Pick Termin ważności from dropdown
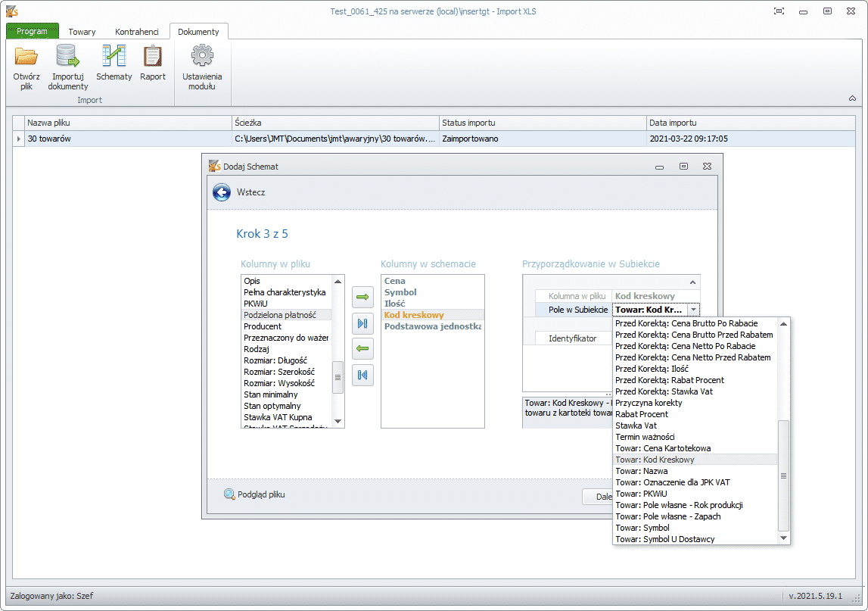Viewport: 868px width, 611px height. [x=695, y=437]
